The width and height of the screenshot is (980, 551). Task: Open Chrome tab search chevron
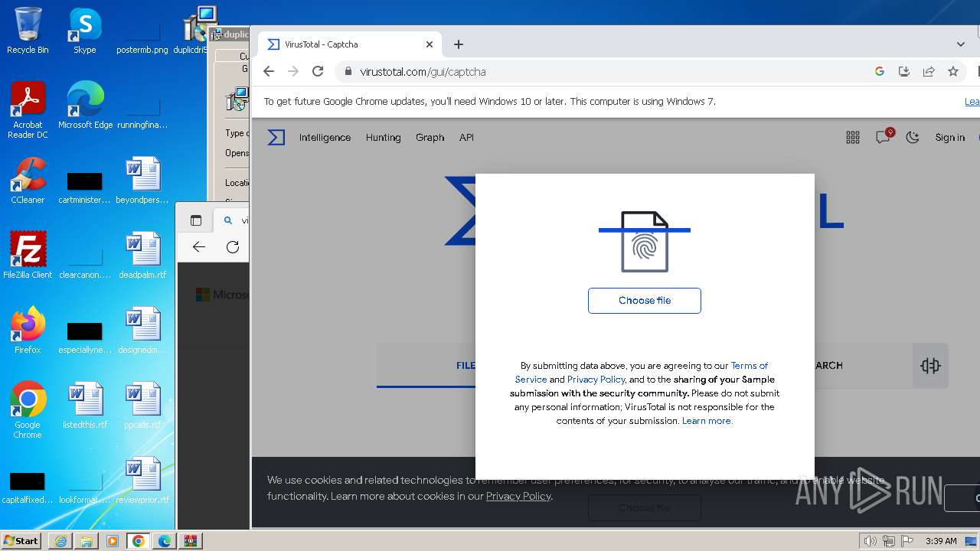point(961,44)
